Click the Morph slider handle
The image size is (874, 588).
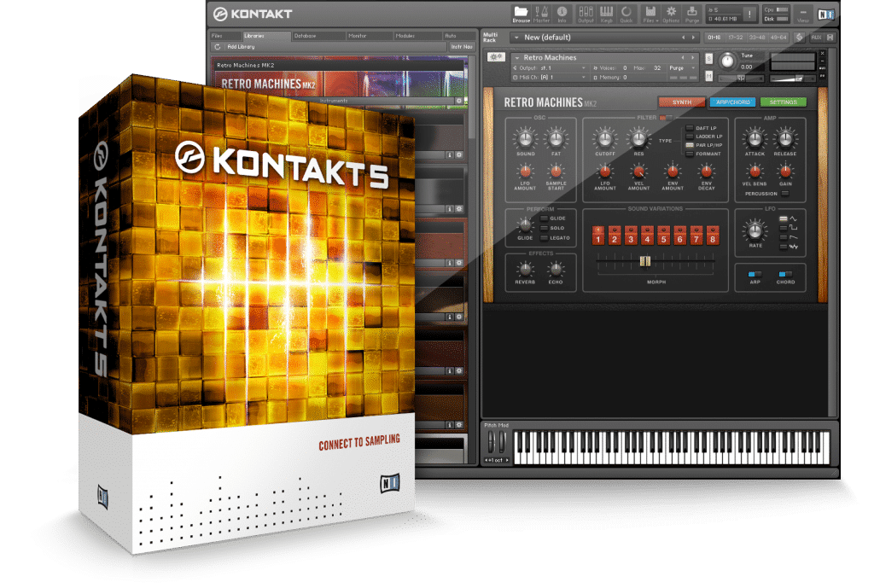click(645, 261)
